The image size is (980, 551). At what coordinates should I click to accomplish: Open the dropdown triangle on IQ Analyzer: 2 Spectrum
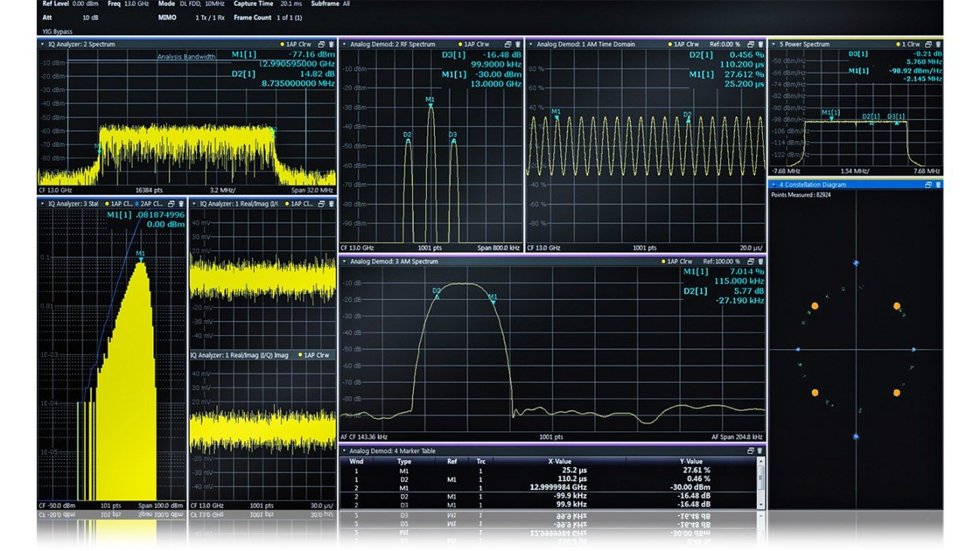[41, 44]
